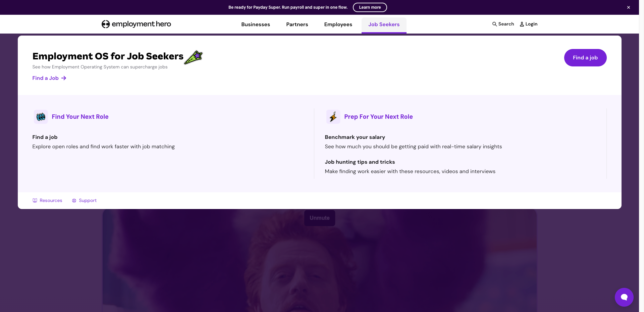Click the Employment Hero logo
Screen dimensions: 644x312
[136, 24]
